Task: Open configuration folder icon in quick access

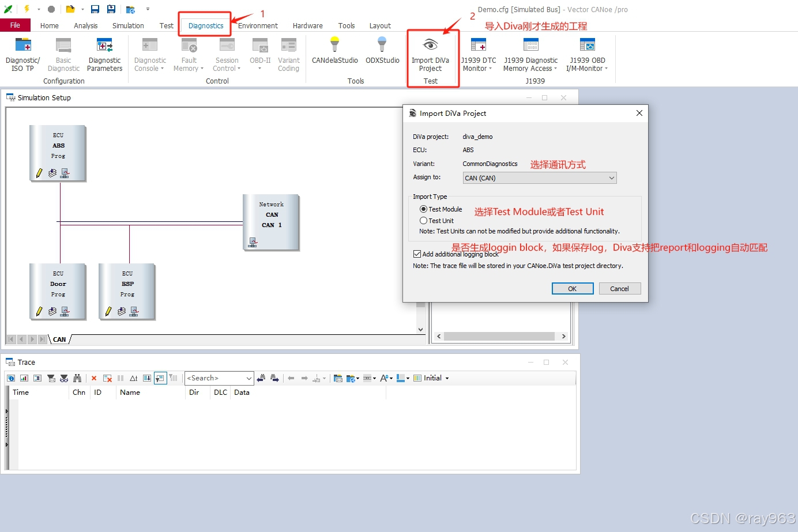Action: 70,9
